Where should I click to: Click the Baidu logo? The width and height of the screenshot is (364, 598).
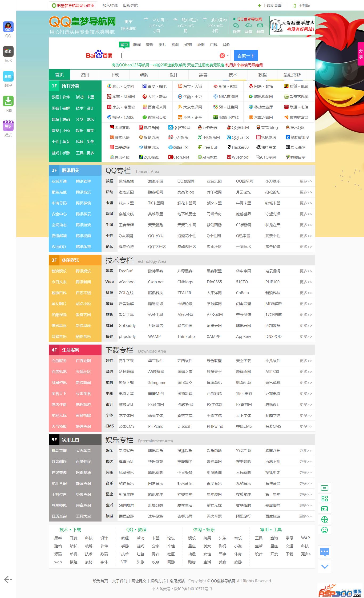point(99,54)
